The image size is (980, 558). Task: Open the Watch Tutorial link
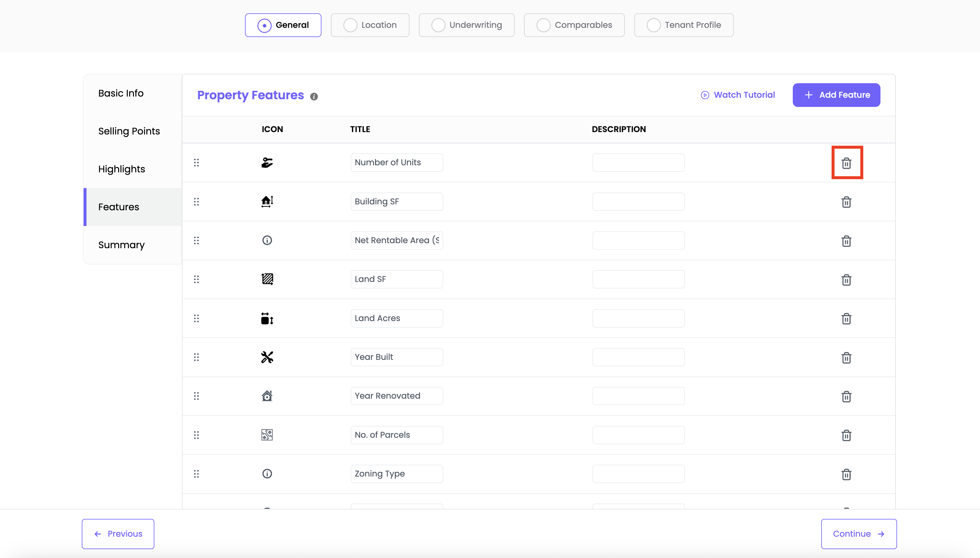click(x=738, y=95)
